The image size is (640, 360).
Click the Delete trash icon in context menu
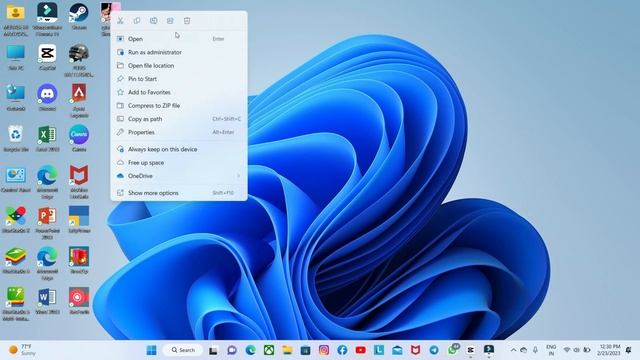tap(187, 21)
